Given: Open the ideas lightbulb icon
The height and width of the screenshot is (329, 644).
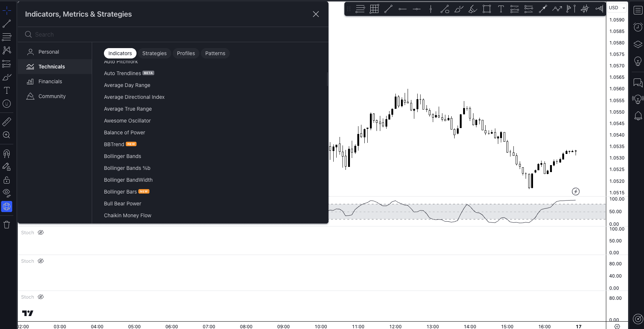Looking at the screenshot, I should click(x=638, y=61).
